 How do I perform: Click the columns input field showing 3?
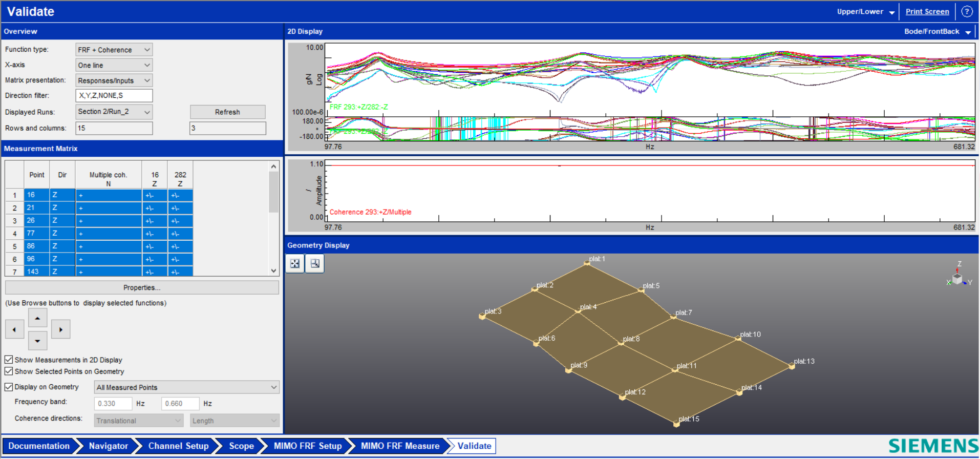(x=228, y=128)
